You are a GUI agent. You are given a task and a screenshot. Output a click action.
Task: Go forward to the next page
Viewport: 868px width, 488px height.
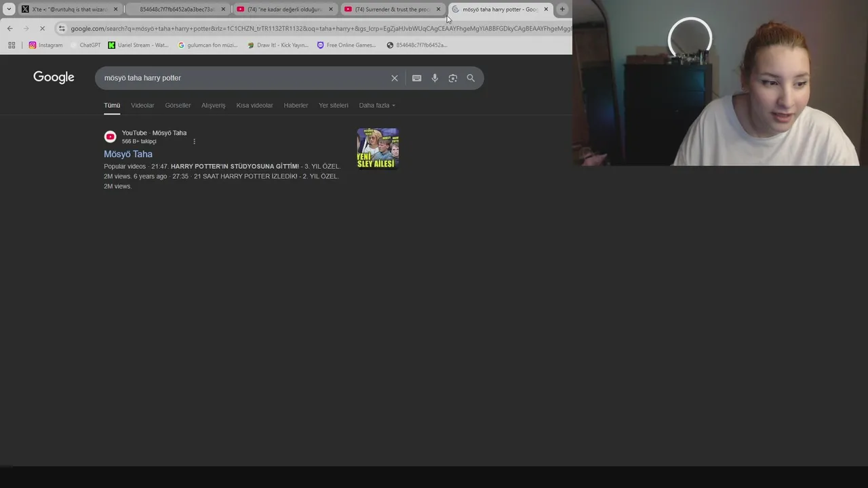(26, 28)
